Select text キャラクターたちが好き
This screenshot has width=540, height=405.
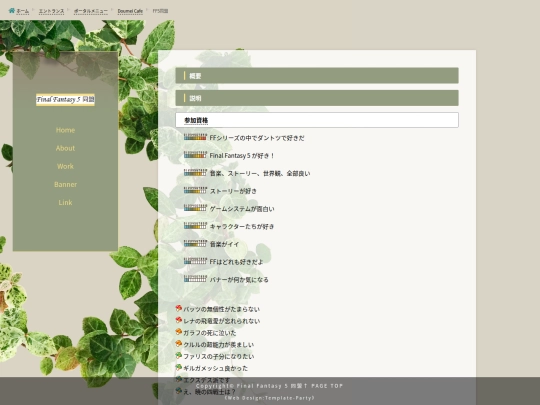(242, 227)
